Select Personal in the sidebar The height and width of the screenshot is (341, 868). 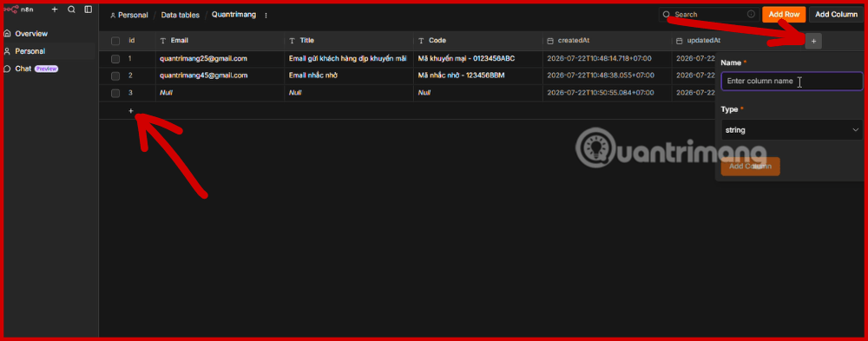[x=31, y=51]
